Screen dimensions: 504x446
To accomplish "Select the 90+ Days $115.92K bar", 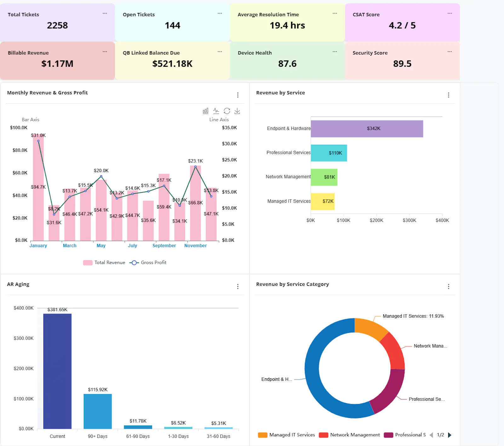I will 98,411.
